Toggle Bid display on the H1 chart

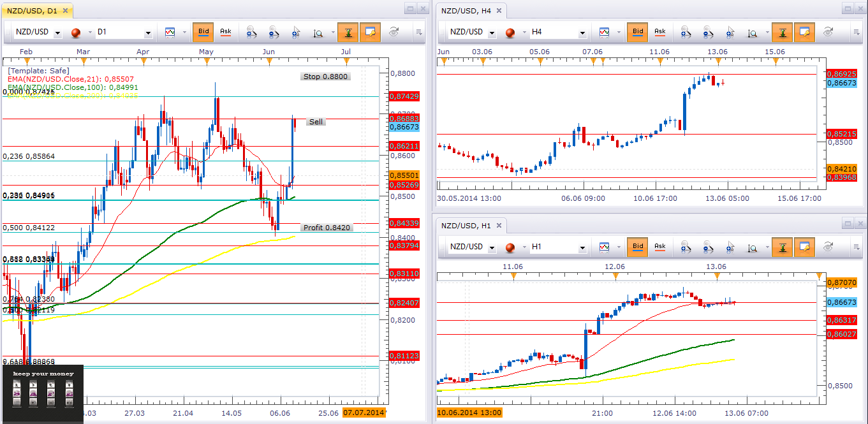(636, 247)
